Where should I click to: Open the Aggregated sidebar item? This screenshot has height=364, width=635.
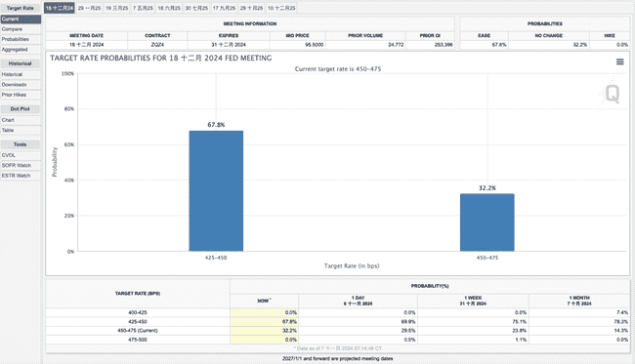[x=21, y=50]
